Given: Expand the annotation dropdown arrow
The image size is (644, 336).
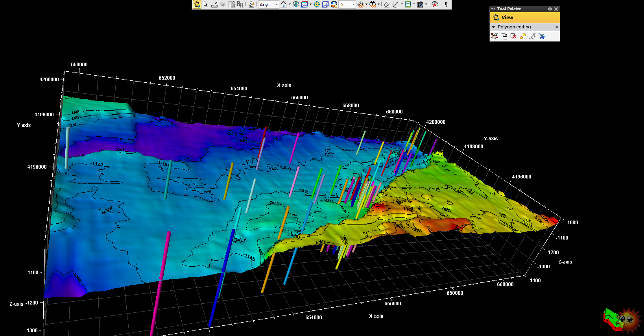Looking at the screenshot, I should [x=414, y=4].
